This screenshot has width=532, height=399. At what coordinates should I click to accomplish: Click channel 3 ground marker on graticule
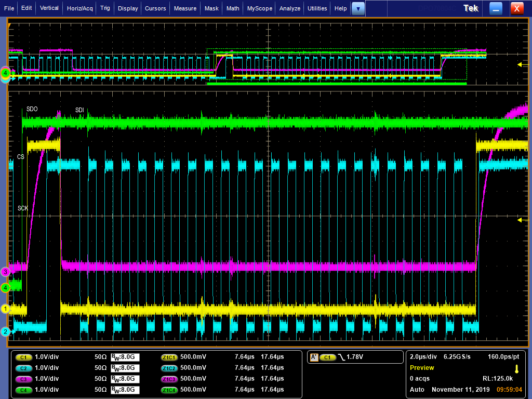6,271
